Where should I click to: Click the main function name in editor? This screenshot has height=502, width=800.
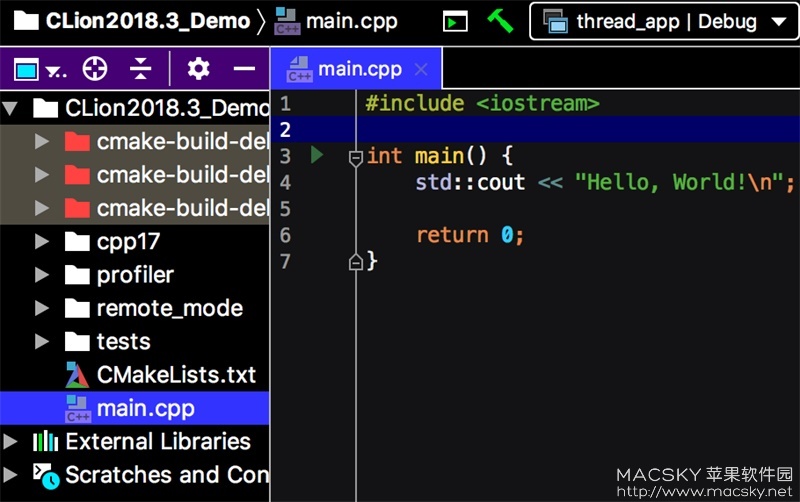click(439, 156)
